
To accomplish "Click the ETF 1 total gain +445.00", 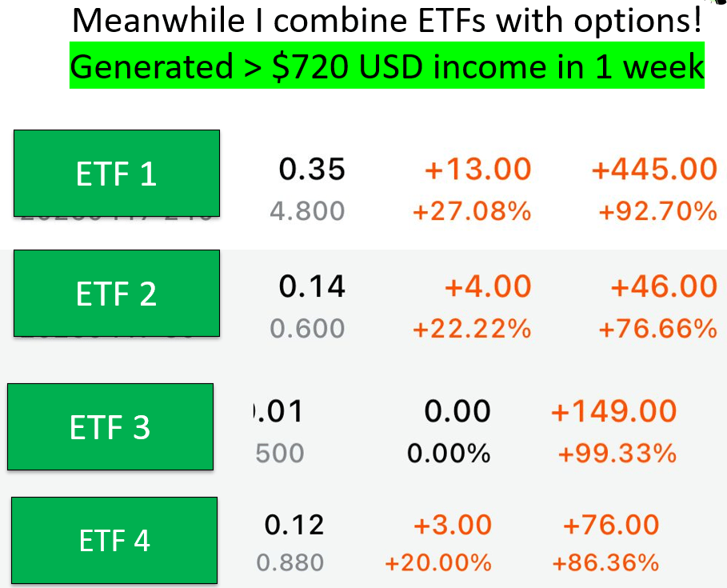I will click(655, 169).
